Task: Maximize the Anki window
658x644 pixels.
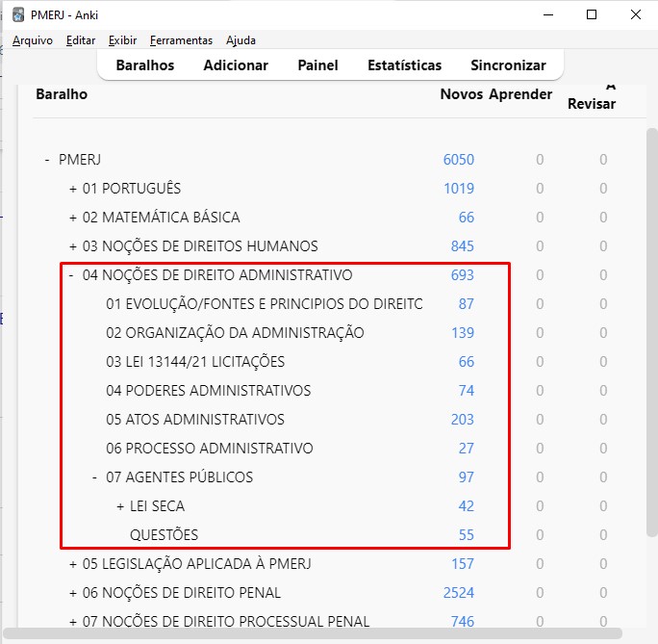Action: [592, 14]
